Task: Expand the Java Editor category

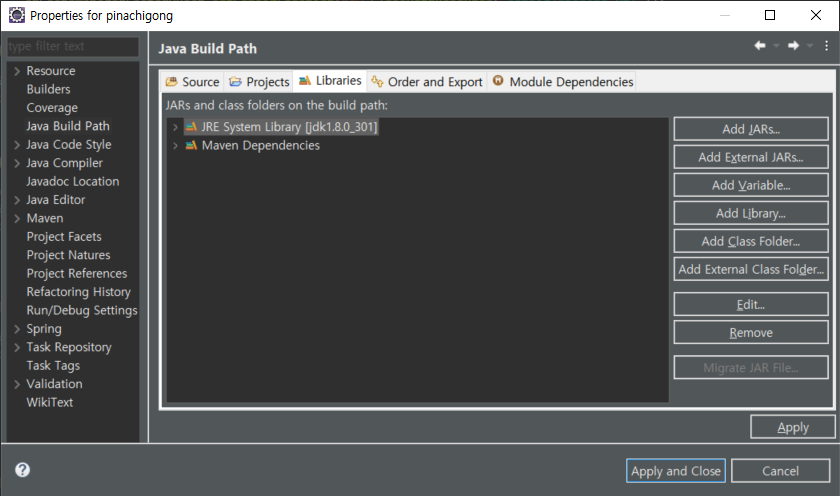Action: [17, 200]
